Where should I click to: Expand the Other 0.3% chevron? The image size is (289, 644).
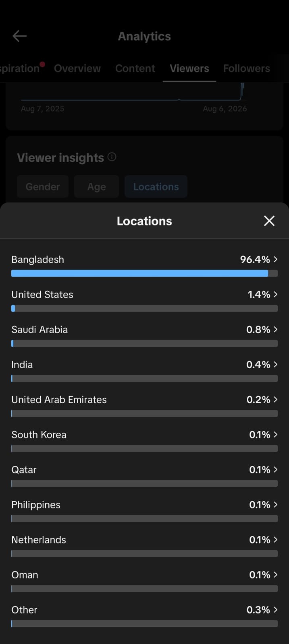tap(276, 609)
